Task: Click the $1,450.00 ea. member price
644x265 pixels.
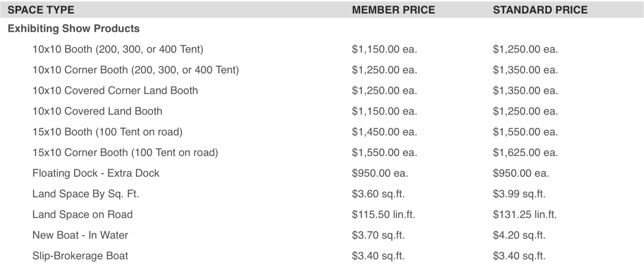Action: point(384,132)
